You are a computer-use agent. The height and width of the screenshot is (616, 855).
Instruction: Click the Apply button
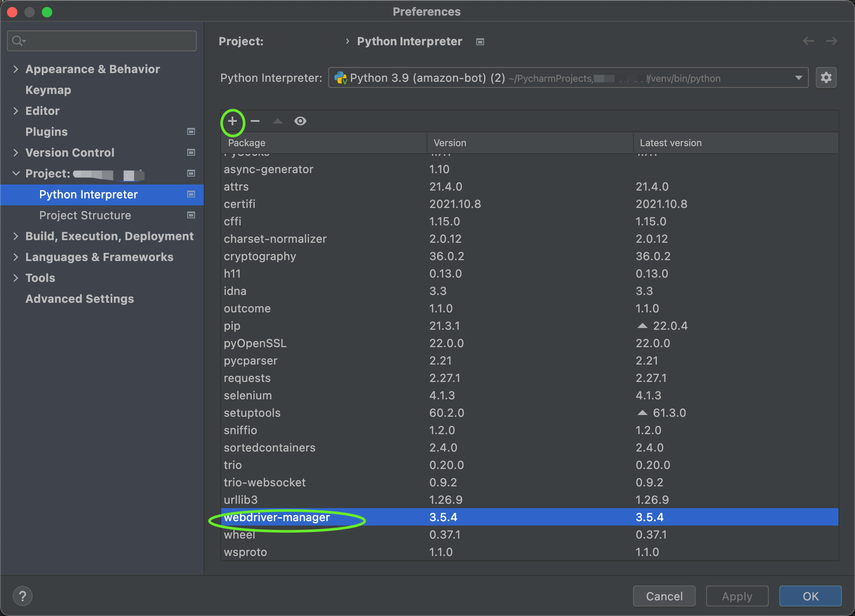click(x=737, y=596)
